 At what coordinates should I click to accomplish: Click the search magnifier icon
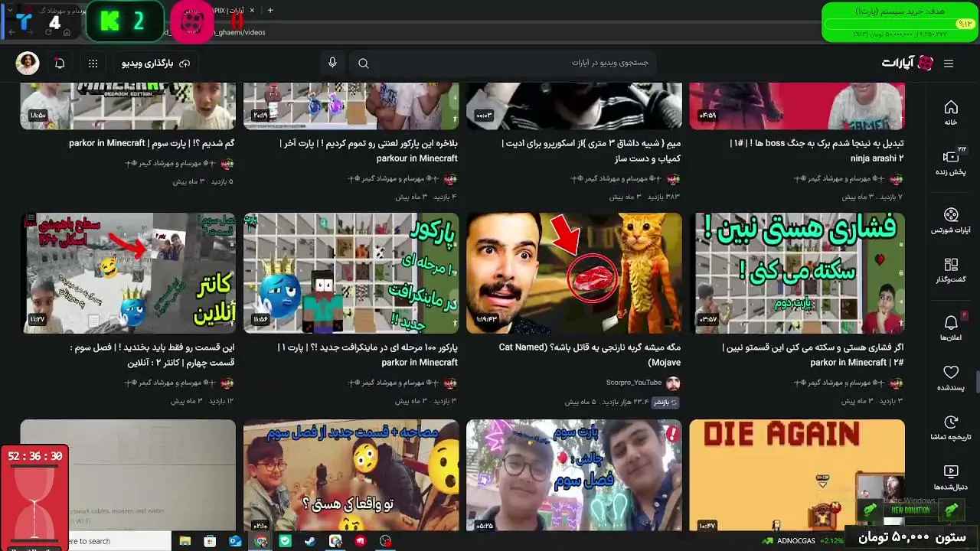pyautogui.click(x=364, y=64)
